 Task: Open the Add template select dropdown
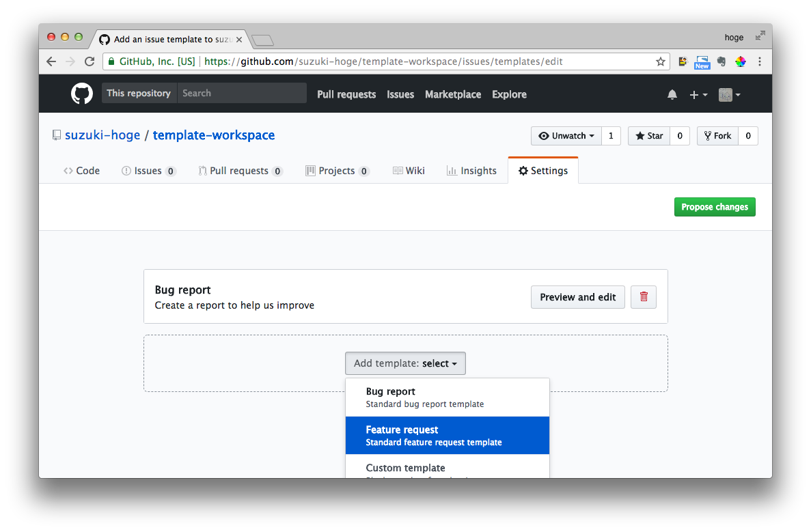click(x=405, y=363)
